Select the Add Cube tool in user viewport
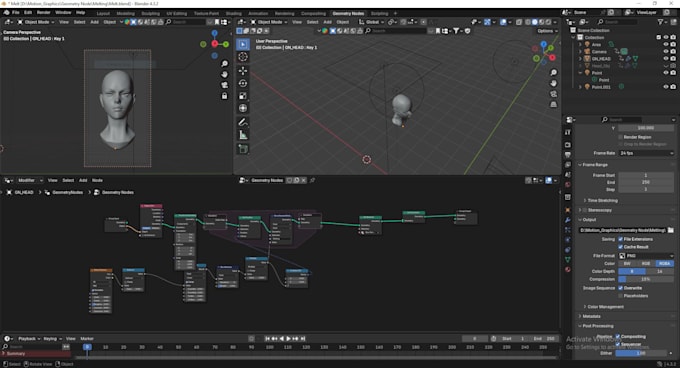The image size is (680, 368). click(243, 149)
